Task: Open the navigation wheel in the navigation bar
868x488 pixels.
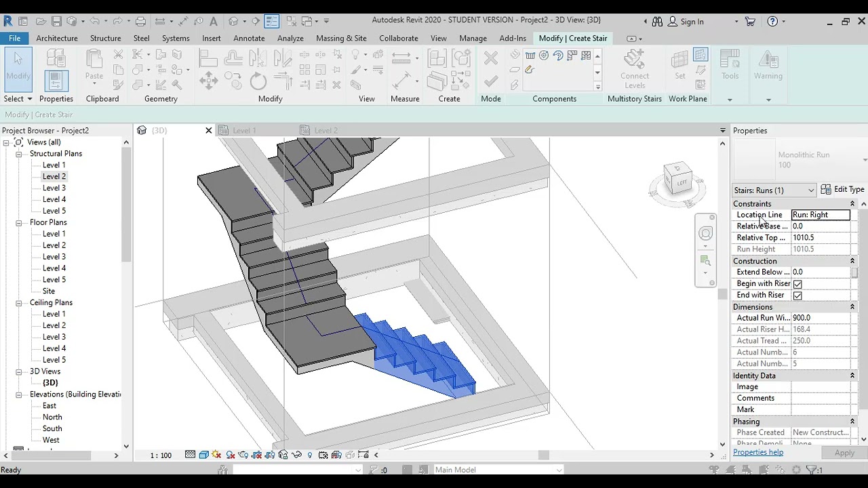Action: (706, 234)
